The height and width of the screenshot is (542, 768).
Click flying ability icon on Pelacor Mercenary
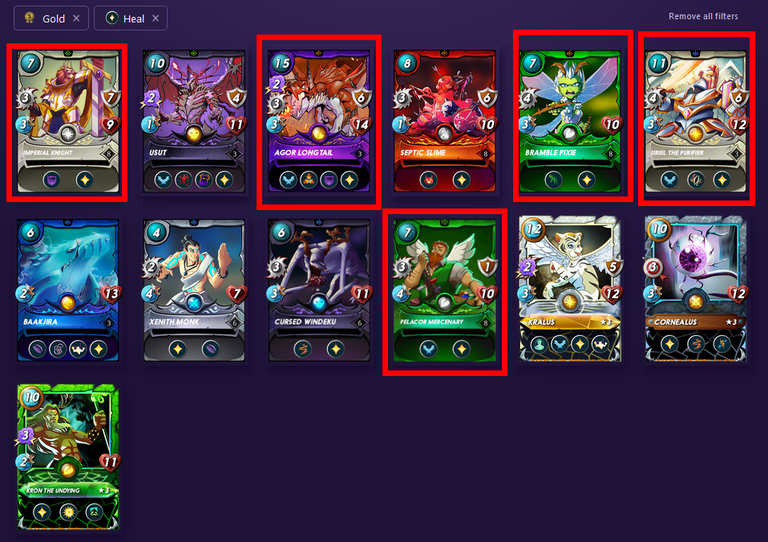(428, 349)
